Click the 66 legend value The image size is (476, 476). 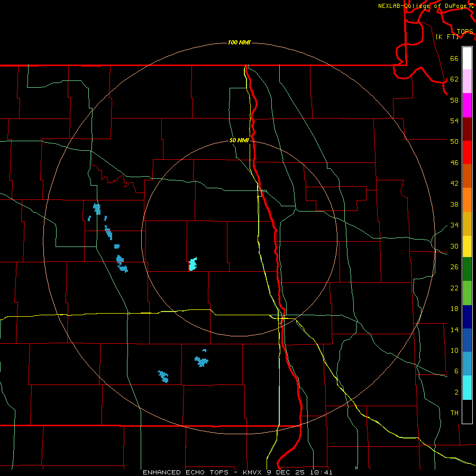[454, 59]
